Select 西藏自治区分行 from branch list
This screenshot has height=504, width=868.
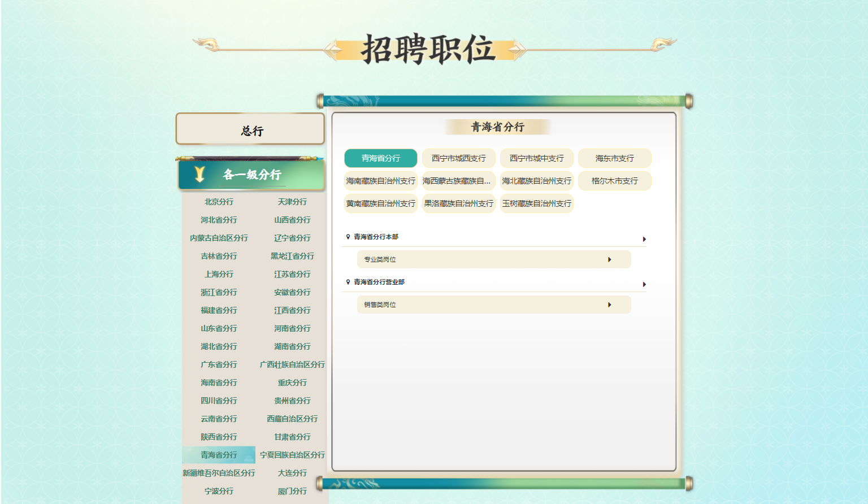click(292, 419)
